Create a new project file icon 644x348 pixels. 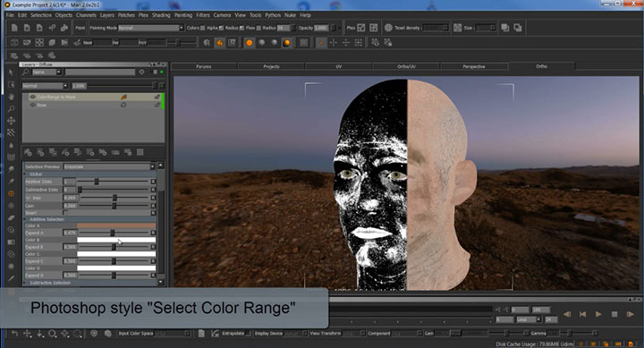point(14,28)
